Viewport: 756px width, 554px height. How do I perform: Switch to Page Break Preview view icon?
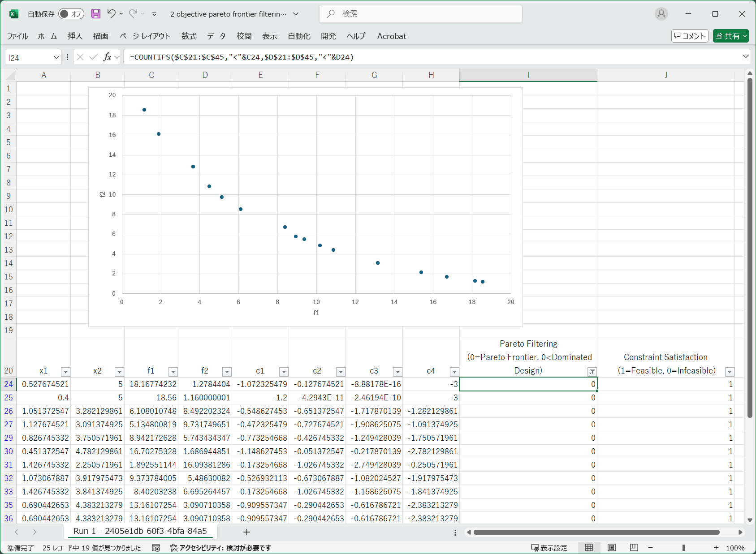coord(634,547)
